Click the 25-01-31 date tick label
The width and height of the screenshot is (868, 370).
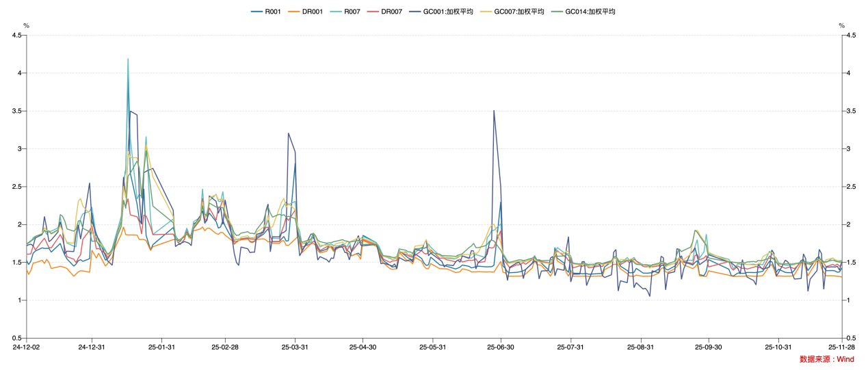(161, 347)
